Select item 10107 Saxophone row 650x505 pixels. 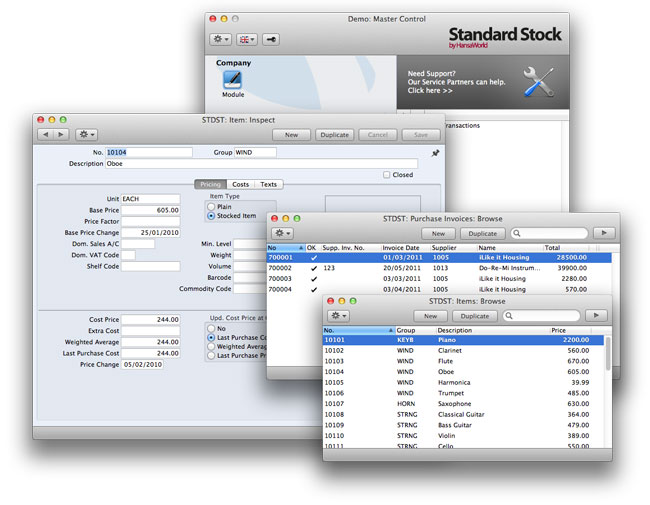tap(463, 403)
